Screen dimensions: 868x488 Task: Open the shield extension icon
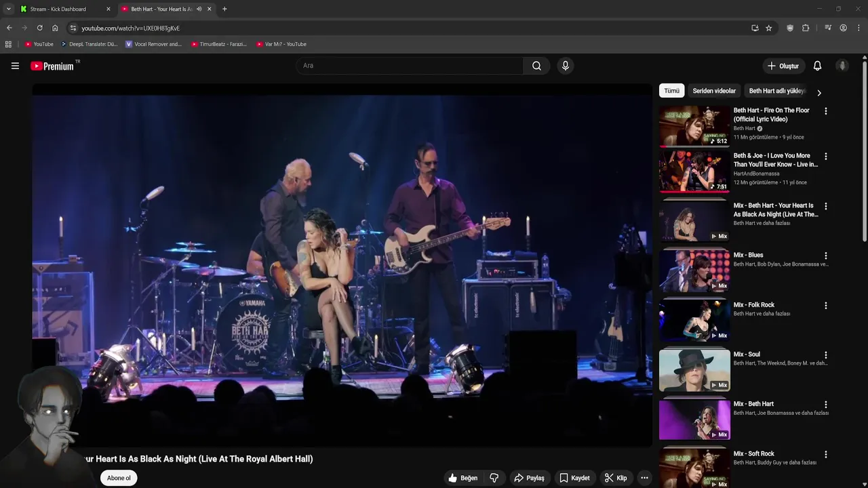coord(790,28)
